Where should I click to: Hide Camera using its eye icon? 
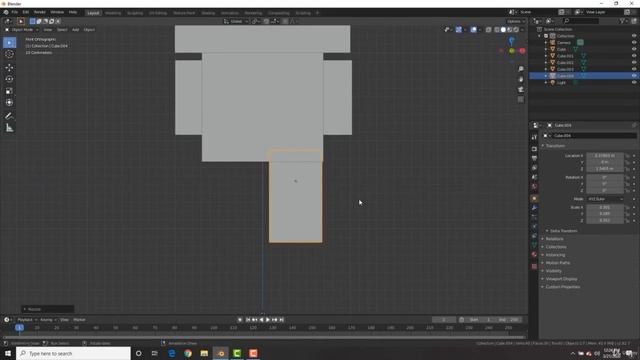point(634,42)
